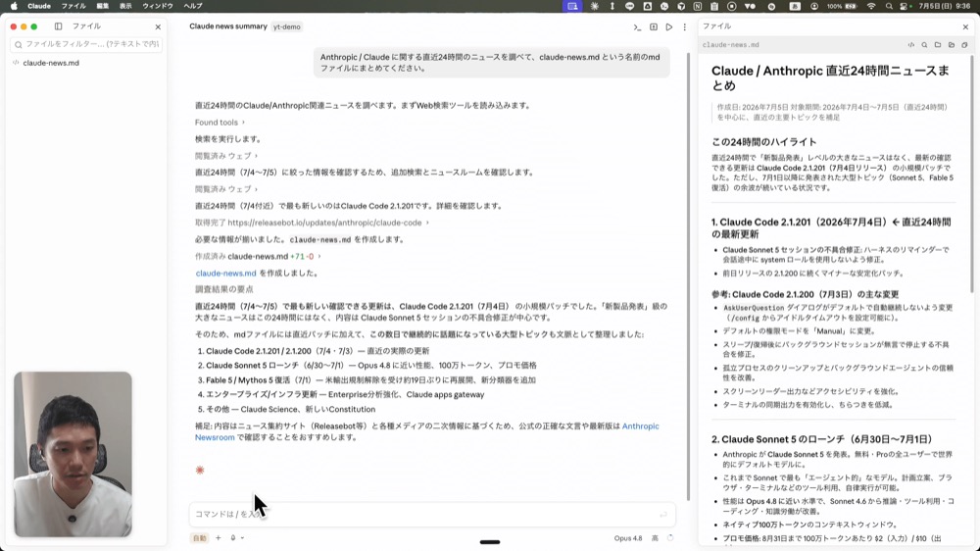
Task: Click the Notion icon in menu bar
Action: coord(698,6)
